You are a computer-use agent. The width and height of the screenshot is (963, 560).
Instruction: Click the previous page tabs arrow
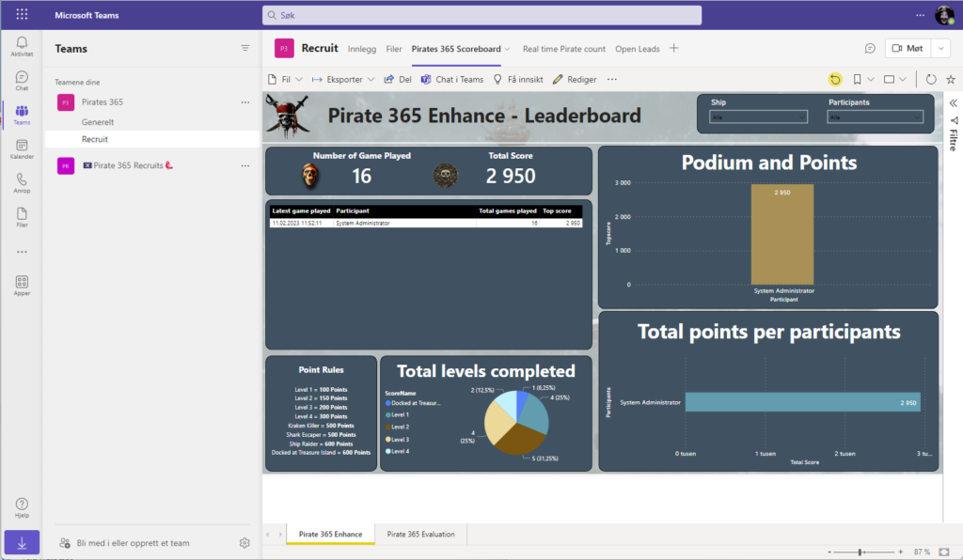(x=268, y=535)
